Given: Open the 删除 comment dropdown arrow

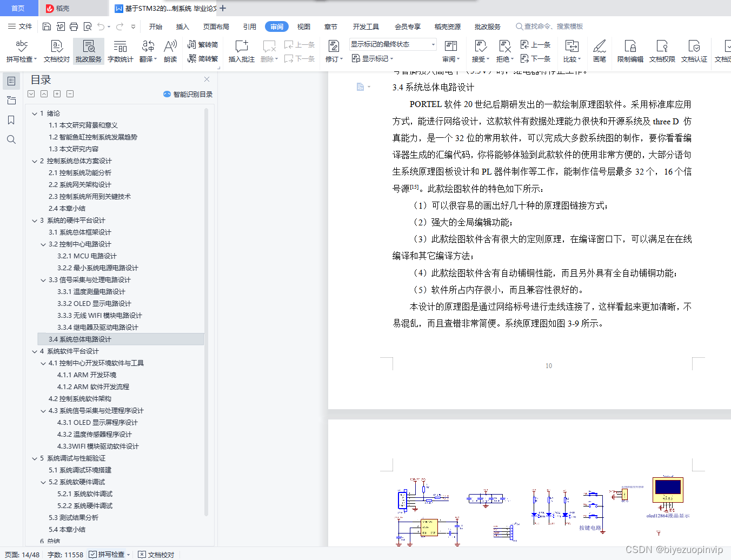Looking at the screenshot, I should (277, 59).
